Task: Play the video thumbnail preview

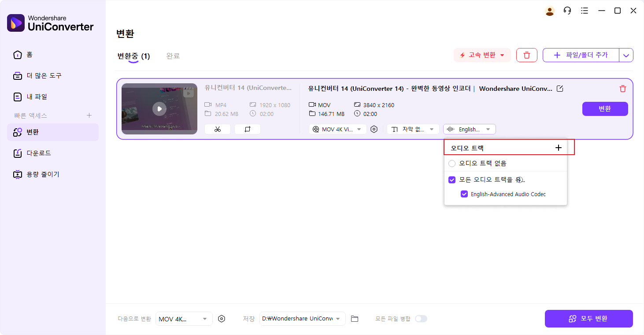Action: pyautogui.click(x=159, y=109)
